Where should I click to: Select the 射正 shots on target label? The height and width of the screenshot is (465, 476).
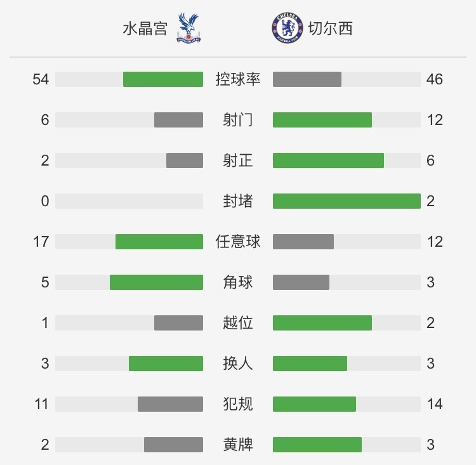coord(238,160)
